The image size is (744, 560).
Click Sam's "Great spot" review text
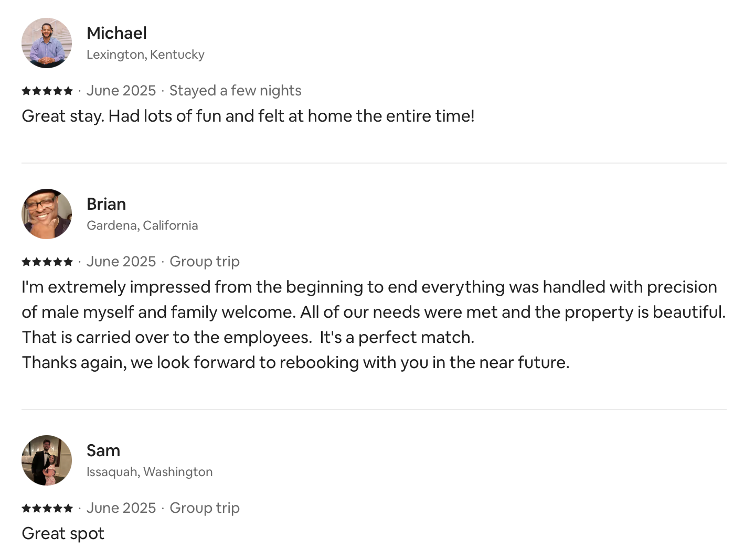[x=63, y=533]
